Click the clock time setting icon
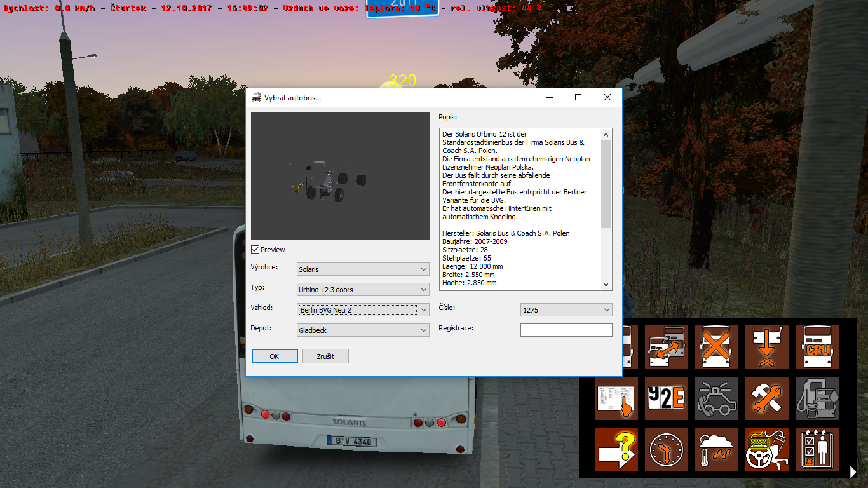Viewport: 868px width, 488px height. [667, 449]
